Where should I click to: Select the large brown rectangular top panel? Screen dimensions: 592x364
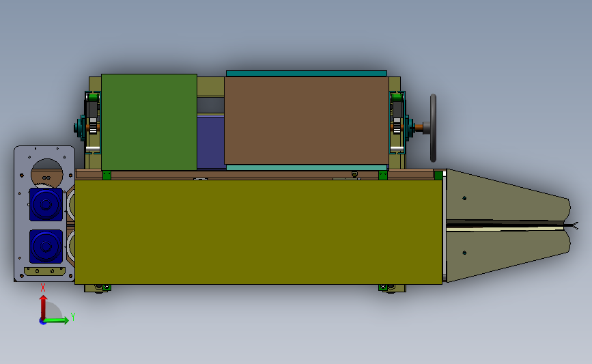306,120
